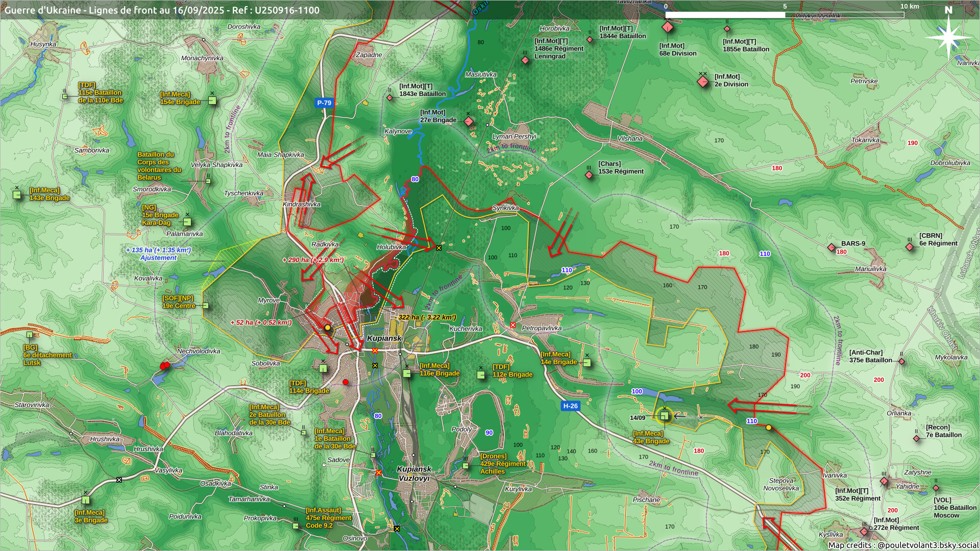Image resolution: width=980 pixels, height=551 pixels.
Task: Click the Kupiansk city label
Action: click(384, 338)
